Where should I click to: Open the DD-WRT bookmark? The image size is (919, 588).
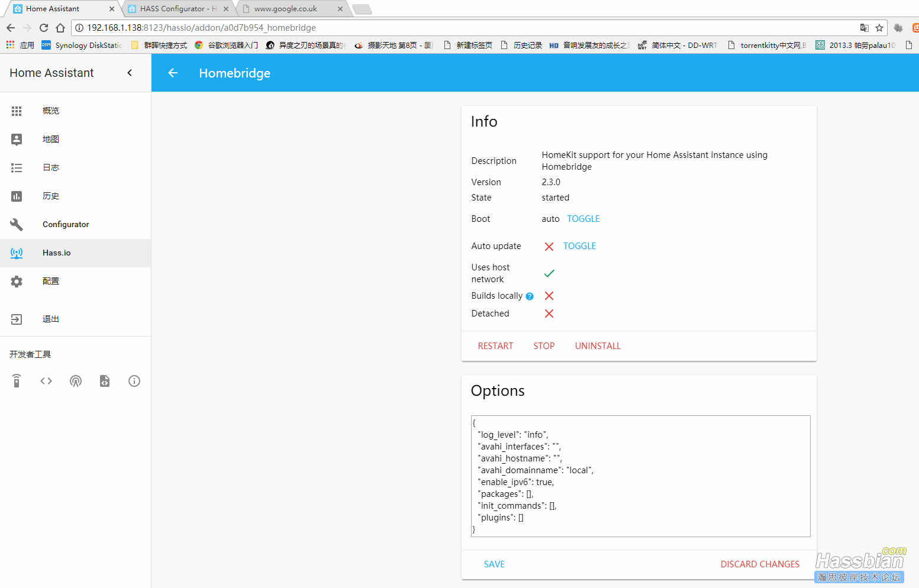tap(677, 45)
